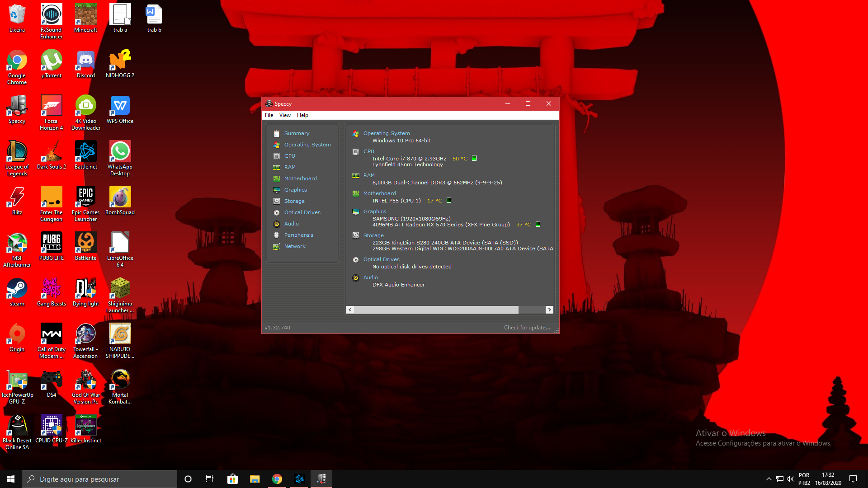
Task: Click the horizontal scrollbar thumb in Speccy
Action: 436,310
